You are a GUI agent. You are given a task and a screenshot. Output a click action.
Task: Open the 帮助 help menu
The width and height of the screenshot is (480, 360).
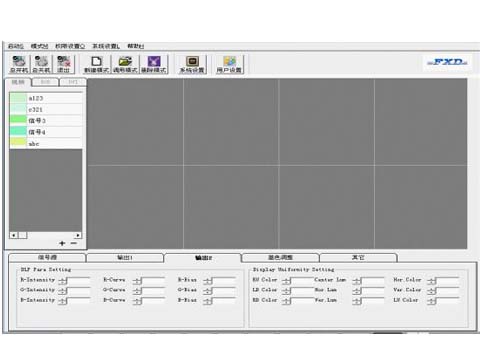tap(136, 46)
